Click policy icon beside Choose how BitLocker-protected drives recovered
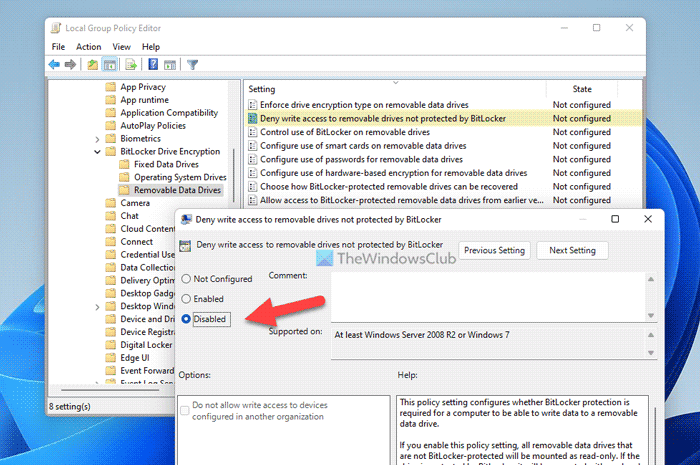The height and width of the screenshot is (465, 700). point(253,187)
